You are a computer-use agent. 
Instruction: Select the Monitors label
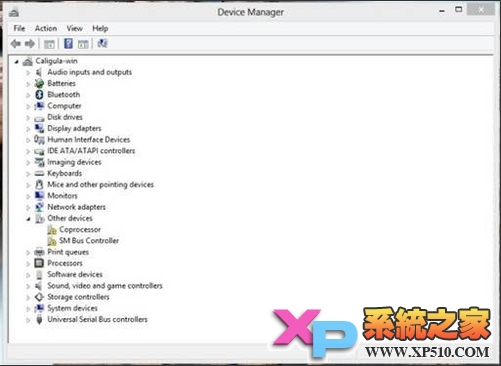62,196
